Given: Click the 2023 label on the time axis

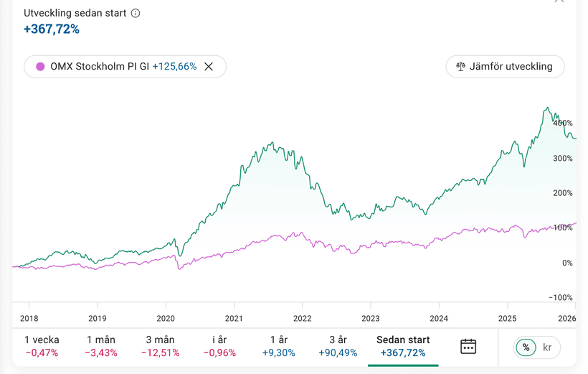Looking at the screenshot, I should point(371,319).
